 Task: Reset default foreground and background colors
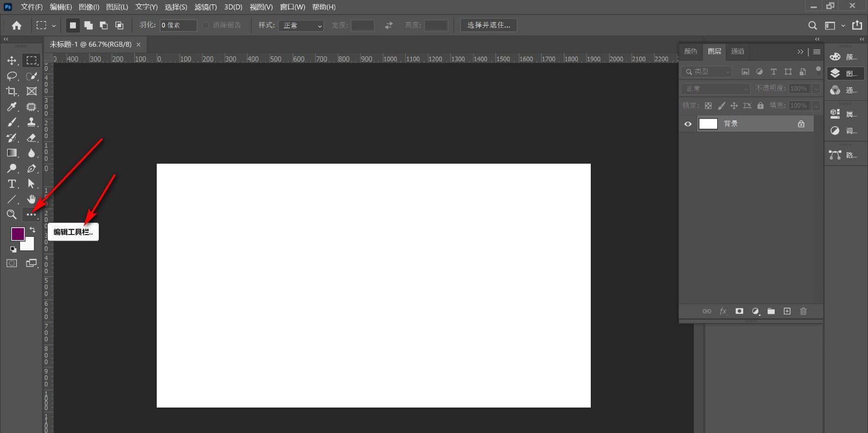(x=13, y=249)
